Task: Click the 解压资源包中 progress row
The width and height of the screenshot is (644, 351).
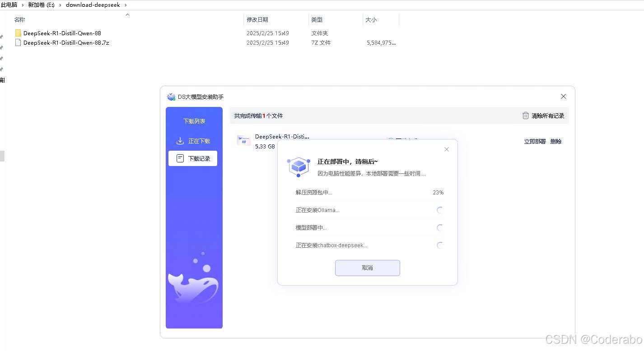Action: [369, 193]
